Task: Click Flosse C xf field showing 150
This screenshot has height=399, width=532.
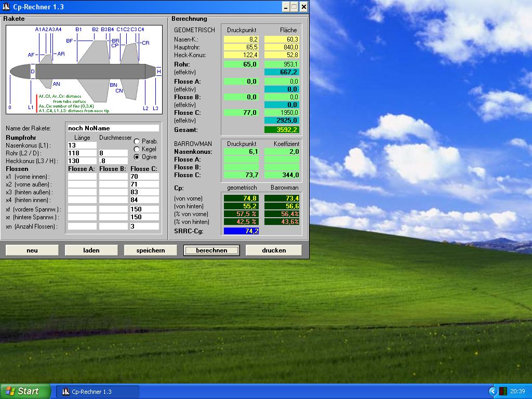Action: pos(144,209)
